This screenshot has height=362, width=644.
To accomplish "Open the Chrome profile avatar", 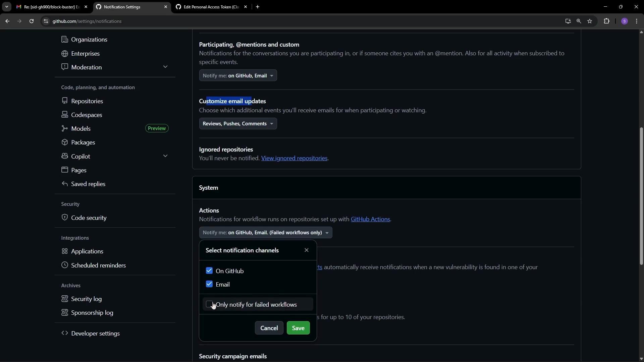I will pyautogui.click(x=624, y=21).
